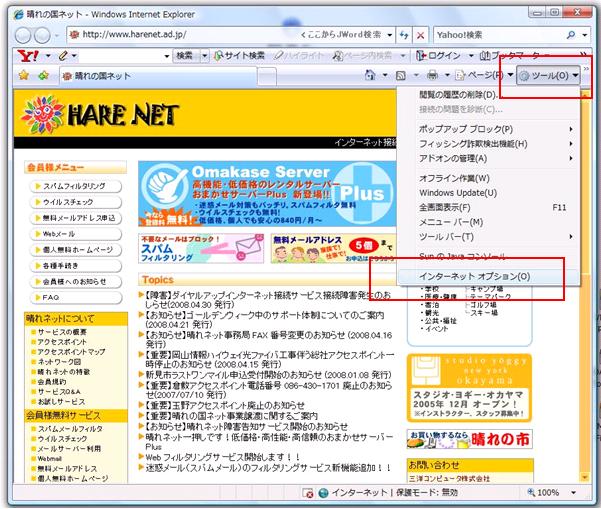Click the 各種手続き sidebar button

point(76,266)
